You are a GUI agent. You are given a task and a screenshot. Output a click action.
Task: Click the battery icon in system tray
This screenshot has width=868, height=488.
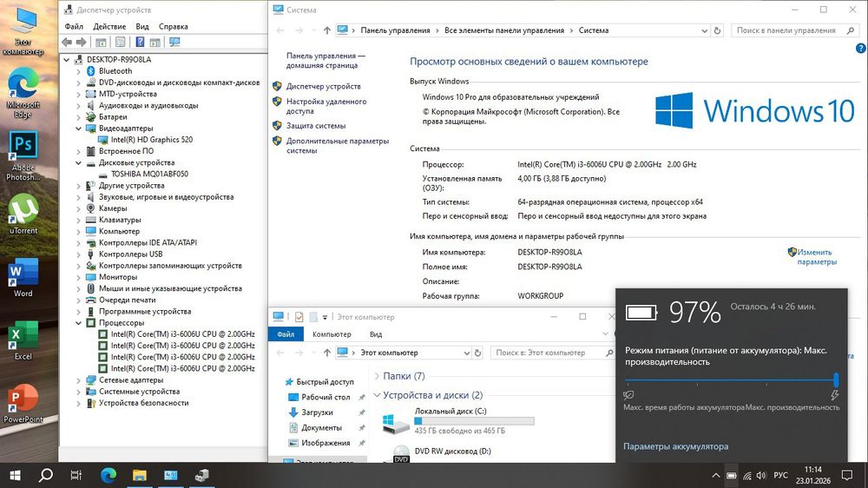click(731, 476)
